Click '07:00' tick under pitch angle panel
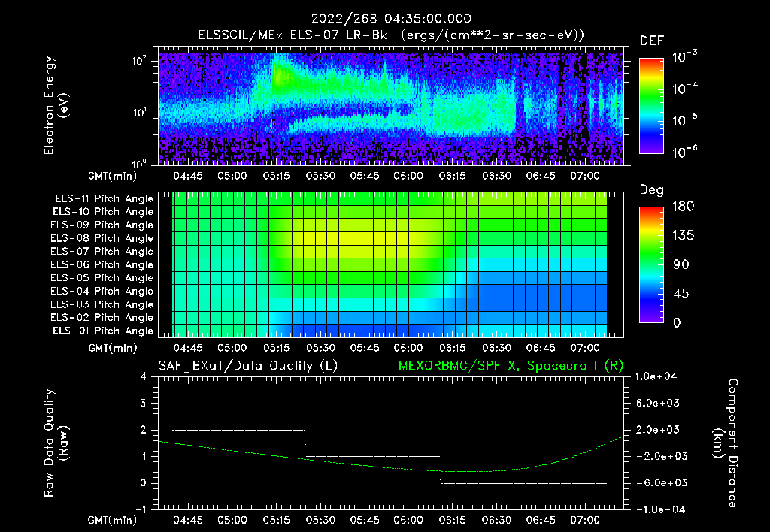Screen dimensions: 770x532 point(585,348)
